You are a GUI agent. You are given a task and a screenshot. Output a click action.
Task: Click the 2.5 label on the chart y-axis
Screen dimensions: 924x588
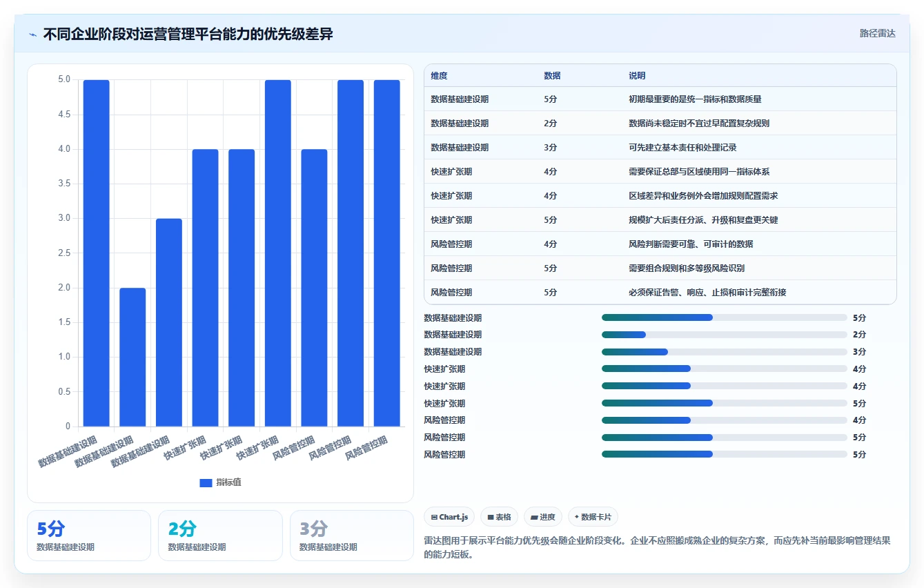pos(64,253)
